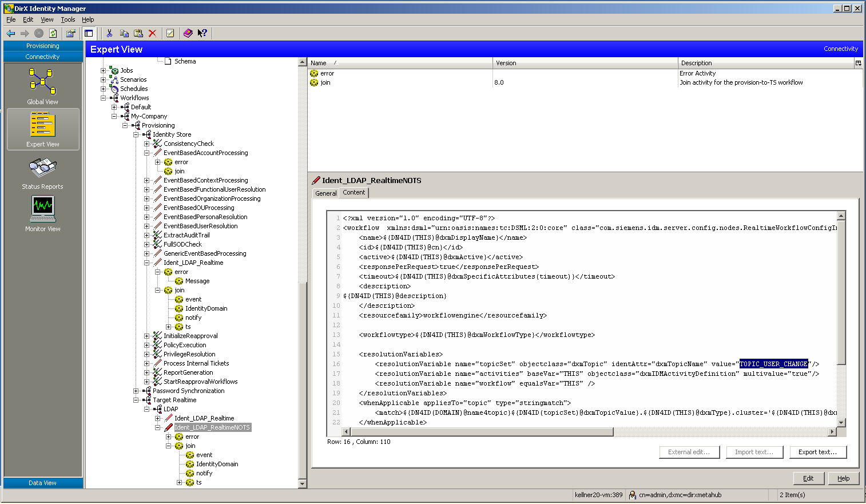This screenshot has height=504, width=866.
Task: Click the Edit button at bottom right
Action: click(808, 478)
